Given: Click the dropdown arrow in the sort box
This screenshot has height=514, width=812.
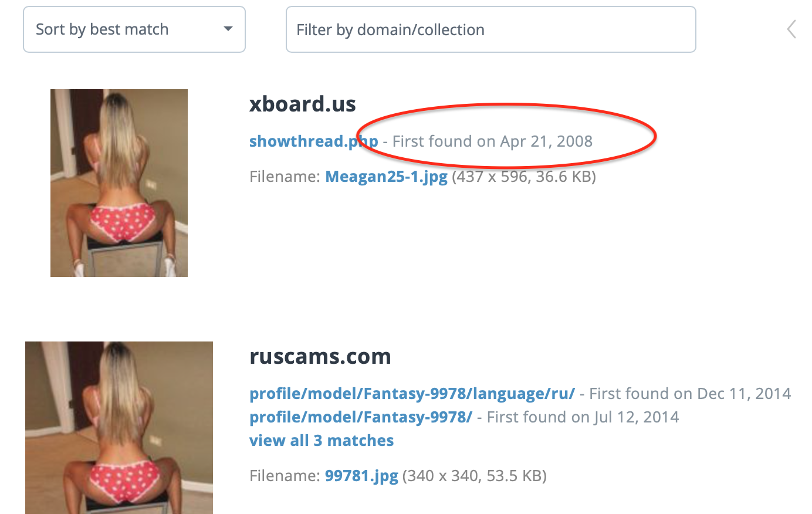Looking at the screenshot, I should click(228, 29).
